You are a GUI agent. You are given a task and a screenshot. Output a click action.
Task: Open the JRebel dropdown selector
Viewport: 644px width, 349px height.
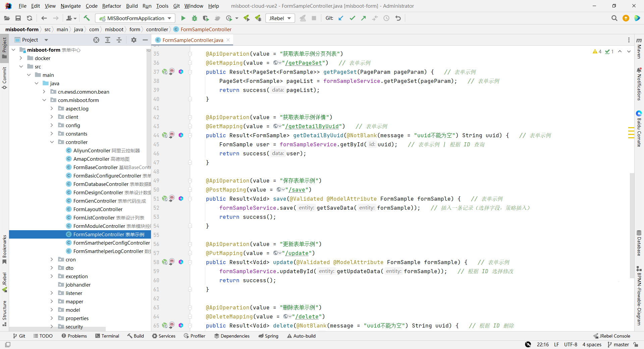click(280, 18)
